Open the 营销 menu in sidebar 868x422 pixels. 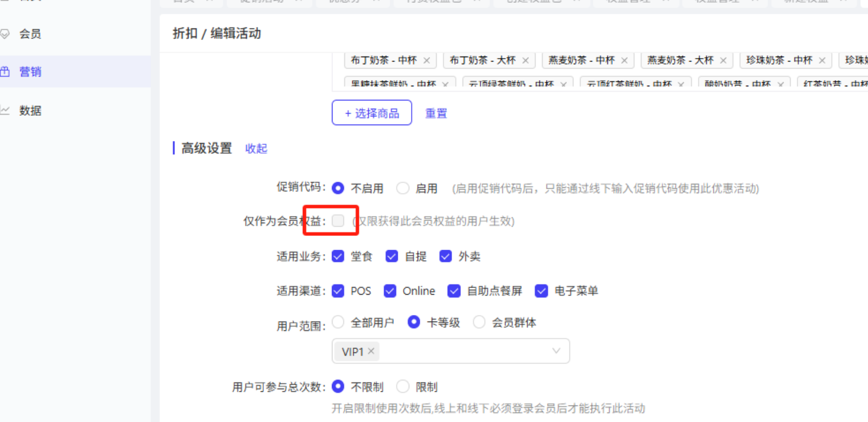pos(30,72)
